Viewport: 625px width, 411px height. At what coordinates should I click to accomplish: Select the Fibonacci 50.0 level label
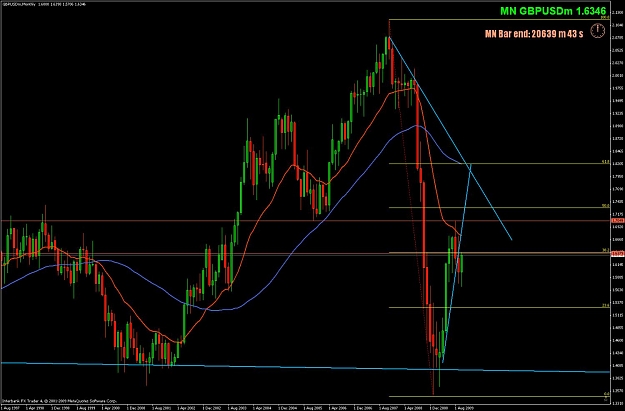[x=605, y=206]
